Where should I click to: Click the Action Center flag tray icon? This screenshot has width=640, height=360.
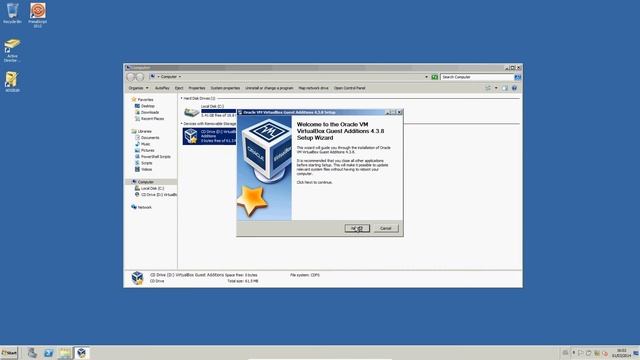581,353
